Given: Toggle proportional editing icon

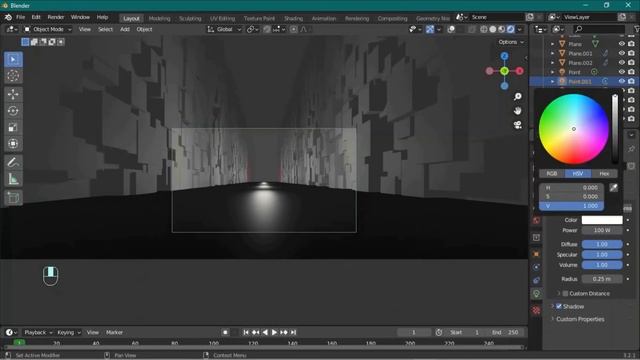Looking at the screenshot, I should click(293, 29).
